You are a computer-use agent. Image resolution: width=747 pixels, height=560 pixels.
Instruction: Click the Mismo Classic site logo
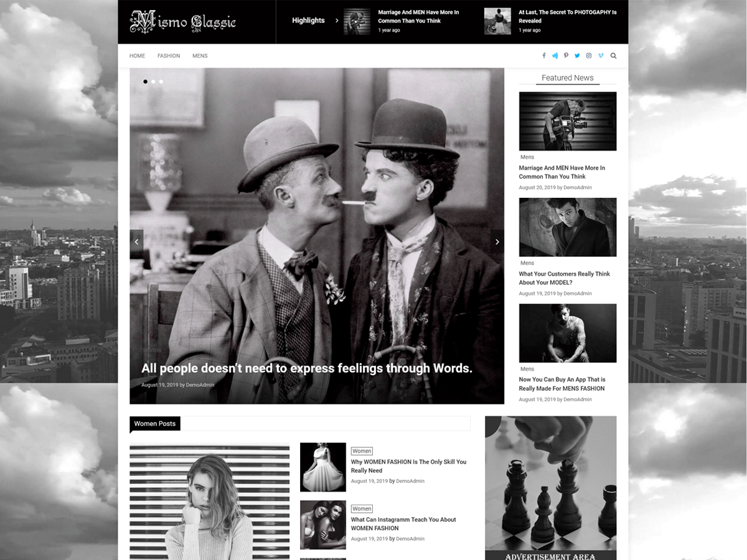click(183, 22)
